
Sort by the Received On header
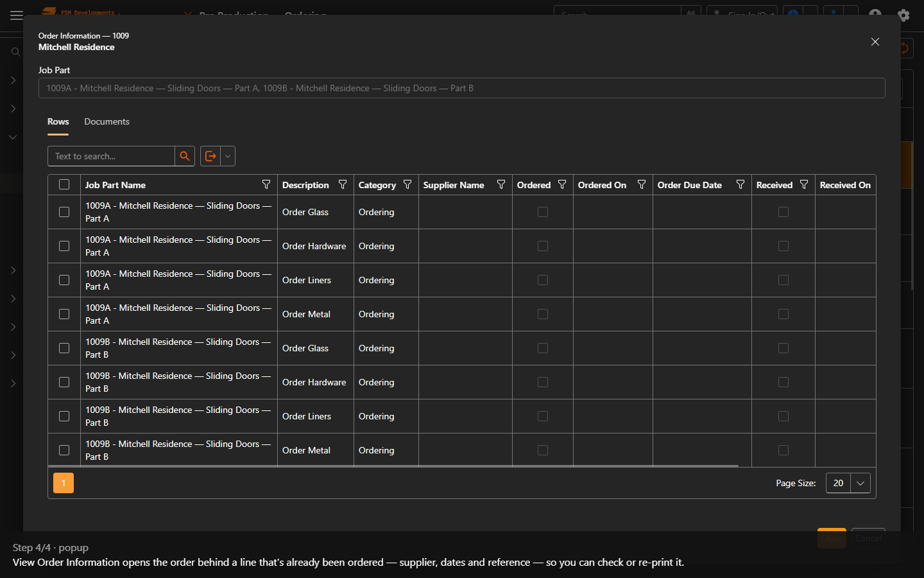(845, 185)
